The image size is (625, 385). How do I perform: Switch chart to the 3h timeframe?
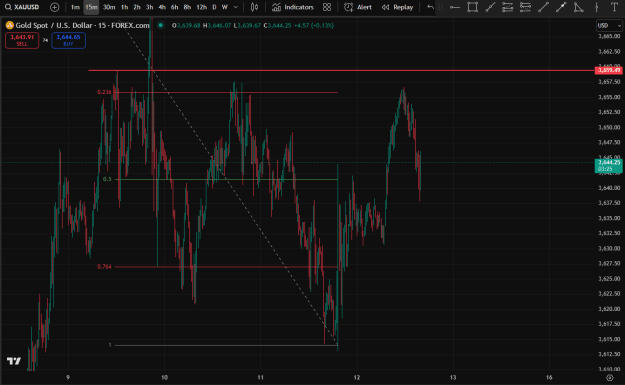coord(149,7)
